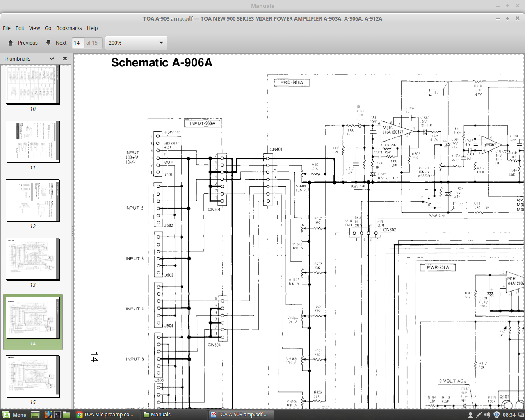This screenshot has width=525, height=420.
Task: Open the File menu
Action: pos(7,28)
